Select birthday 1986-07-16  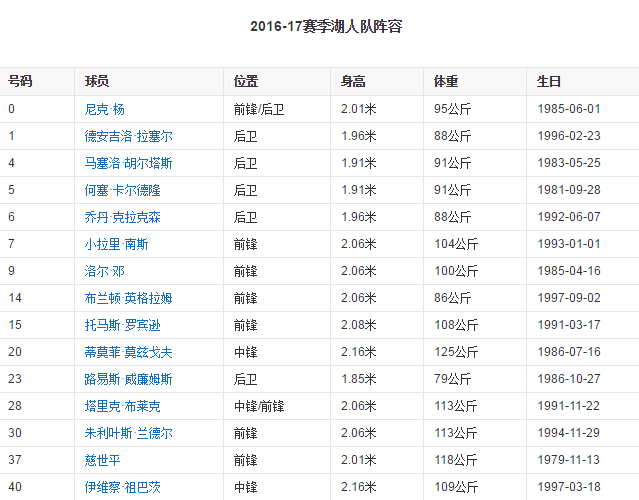pos(569,351)
